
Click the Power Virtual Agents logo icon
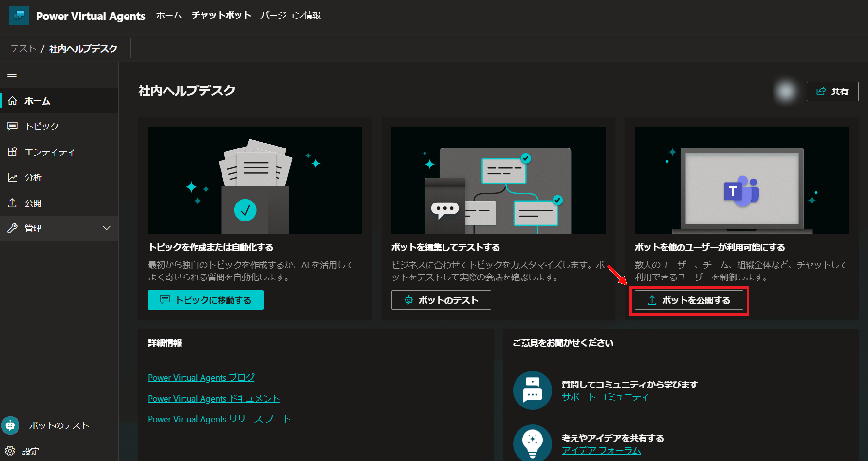19,16
